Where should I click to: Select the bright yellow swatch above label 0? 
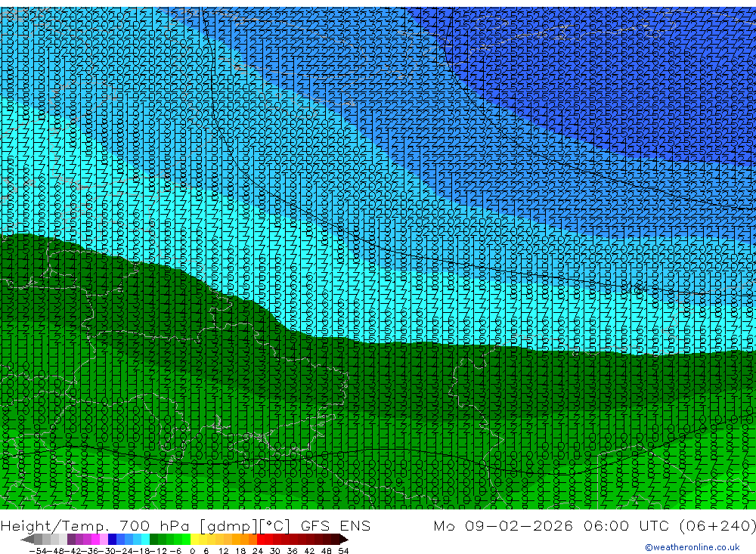click(194, 540)
